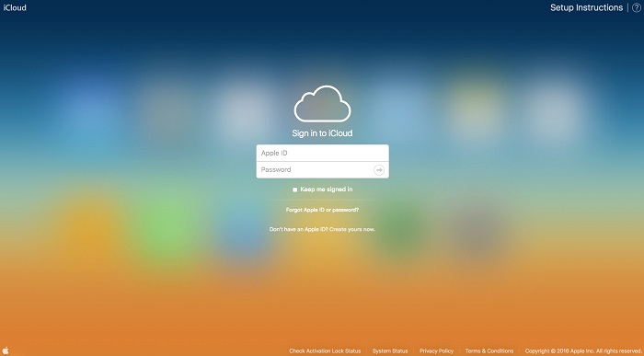Tick the Keep me signed in checkbox
This screenshot has height=356, width=644.
[295, 189]
